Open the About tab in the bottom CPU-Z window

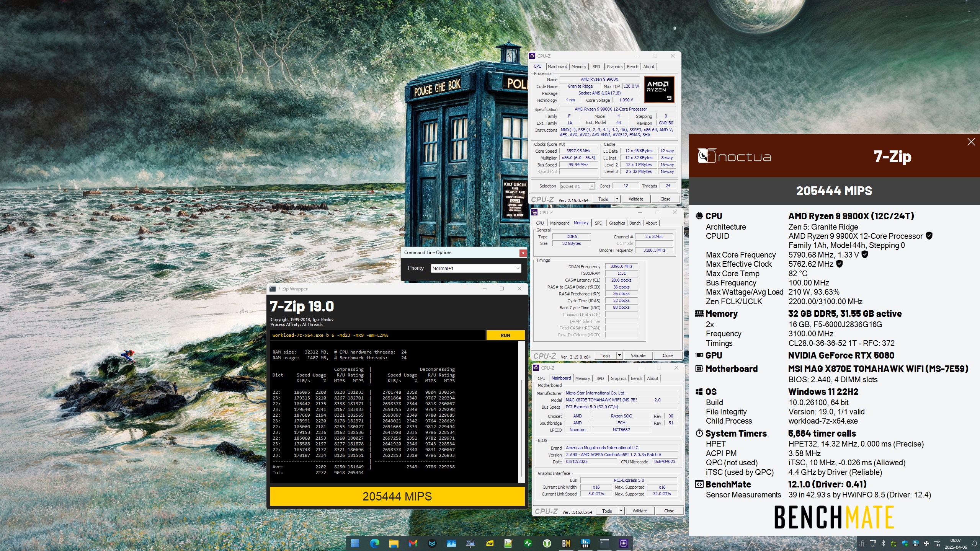[x=653, y=378]
